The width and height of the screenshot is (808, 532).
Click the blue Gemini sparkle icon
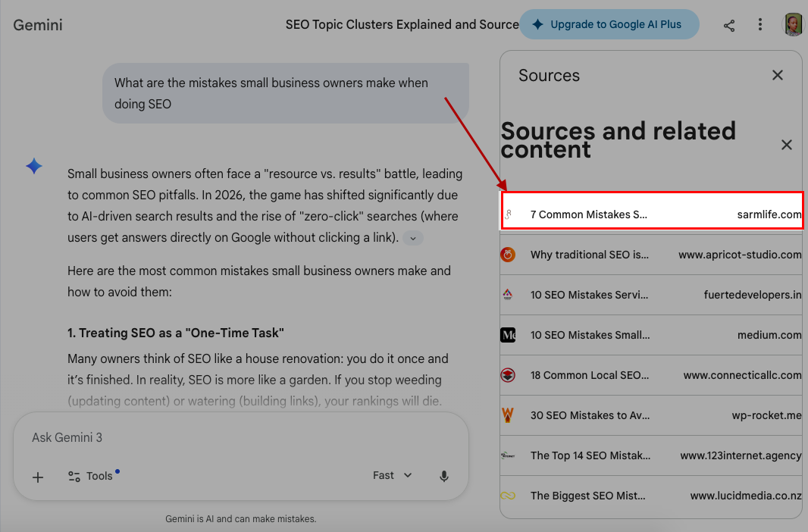[34, 167]
